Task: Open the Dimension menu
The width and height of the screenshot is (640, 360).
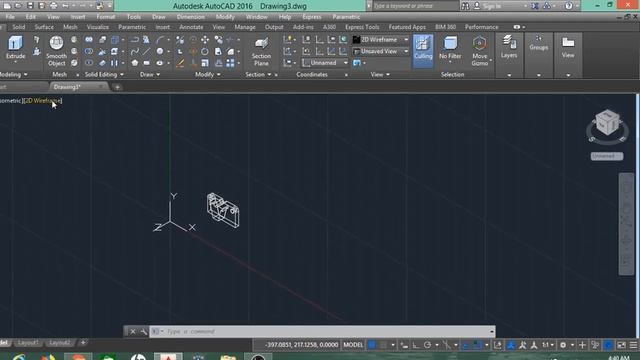Action: point(191,17)
